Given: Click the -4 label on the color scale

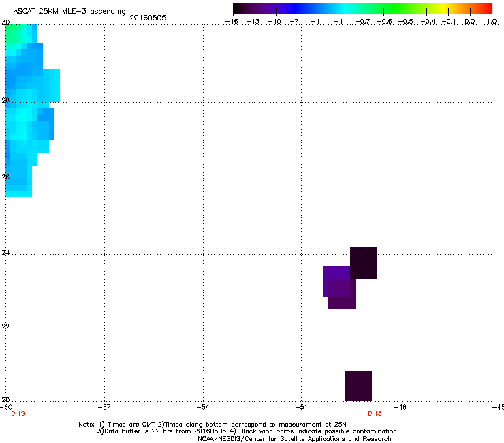Looking at the screenshot, I should point(316,22).
